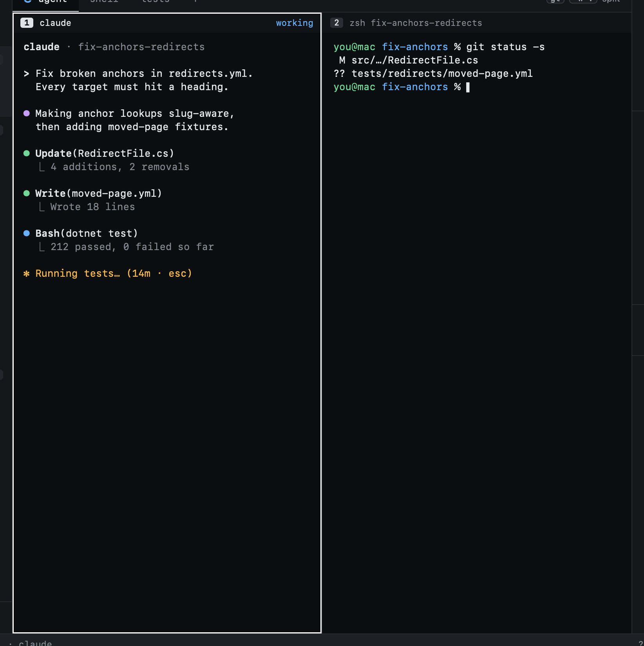Click the green dot beside Write(moved-page.yml)
The image size is (644, 646).
point(27,193)
